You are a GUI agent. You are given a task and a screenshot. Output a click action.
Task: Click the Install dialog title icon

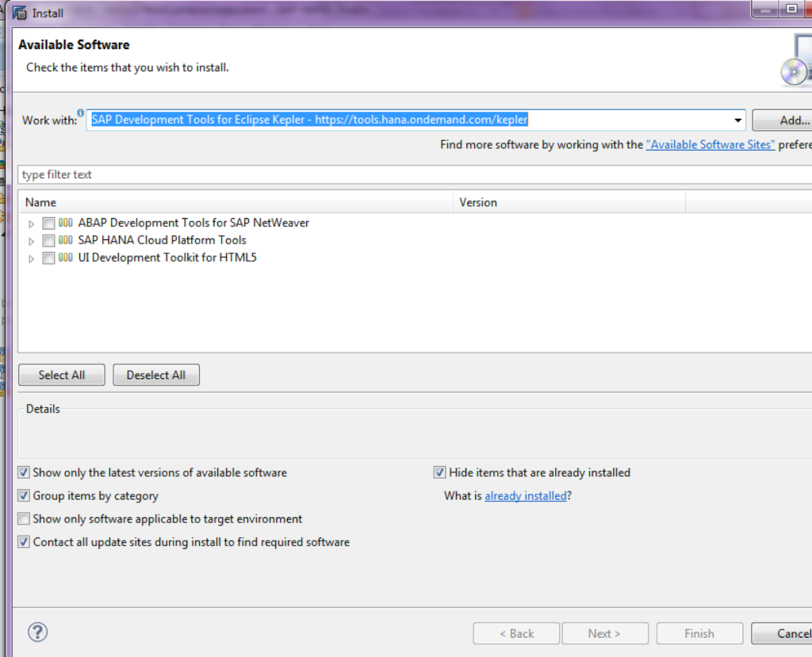[x=20, y=13]
